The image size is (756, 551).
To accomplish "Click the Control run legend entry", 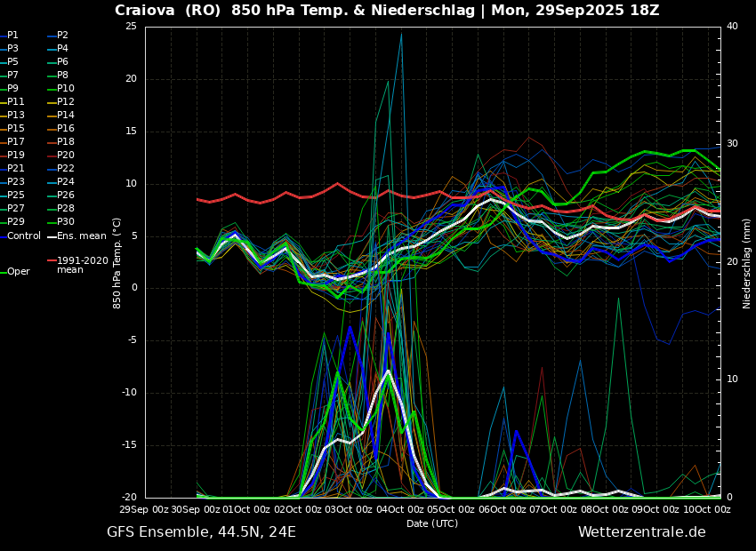I will pos(24,236).
